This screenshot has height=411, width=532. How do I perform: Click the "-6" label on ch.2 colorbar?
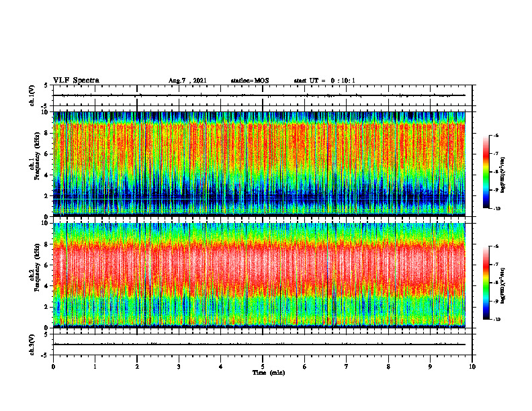click(496, 246)
